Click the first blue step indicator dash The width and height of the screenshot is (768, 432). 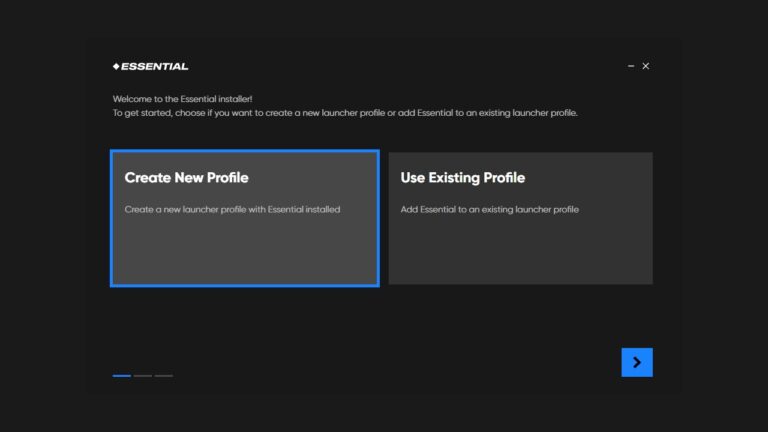pyautogui.click(x=121, y=376)
